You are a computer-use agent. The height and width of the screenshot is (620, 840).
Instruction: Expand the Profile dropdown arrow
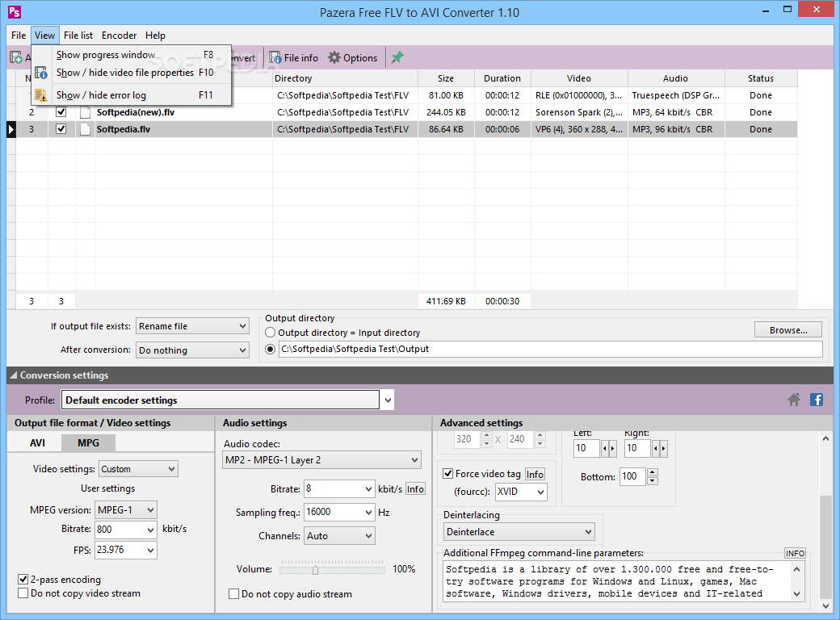(388, 400)
